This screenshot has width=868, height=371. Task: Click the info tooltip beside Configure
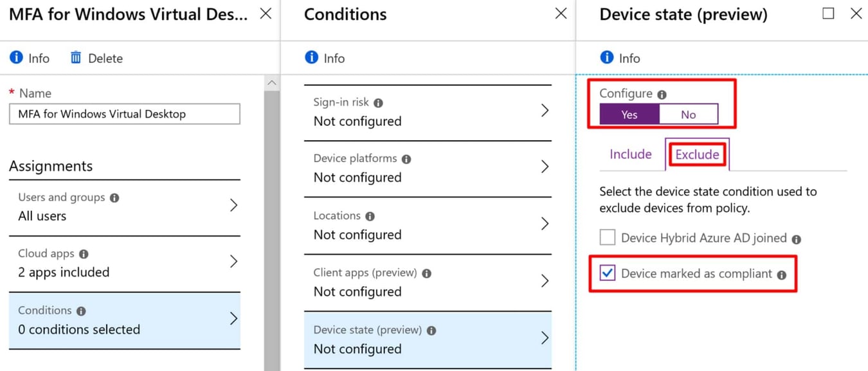(664, 93)
